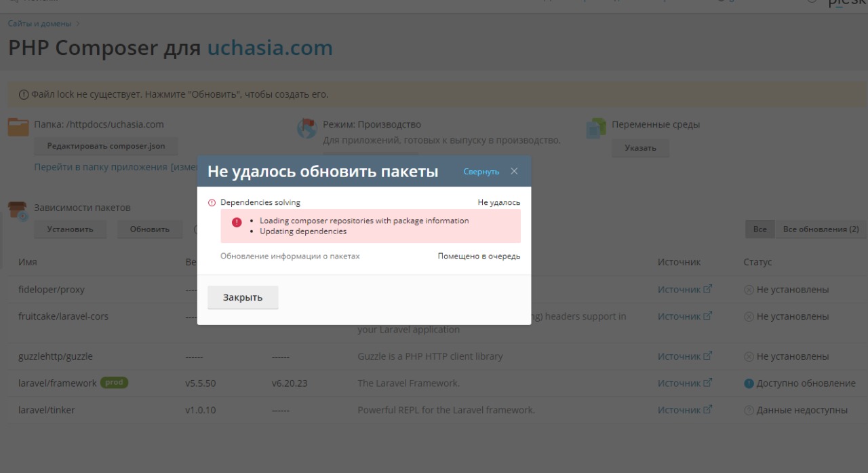Open Перейти в папку приложения link
Screen dimensions: 868x473
pyautogui.click(x=100, y=167)
